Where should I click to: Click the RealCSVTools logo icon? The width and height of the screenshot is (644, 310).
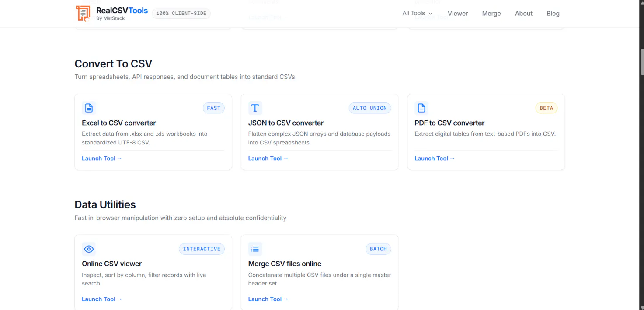coord(83,14)
